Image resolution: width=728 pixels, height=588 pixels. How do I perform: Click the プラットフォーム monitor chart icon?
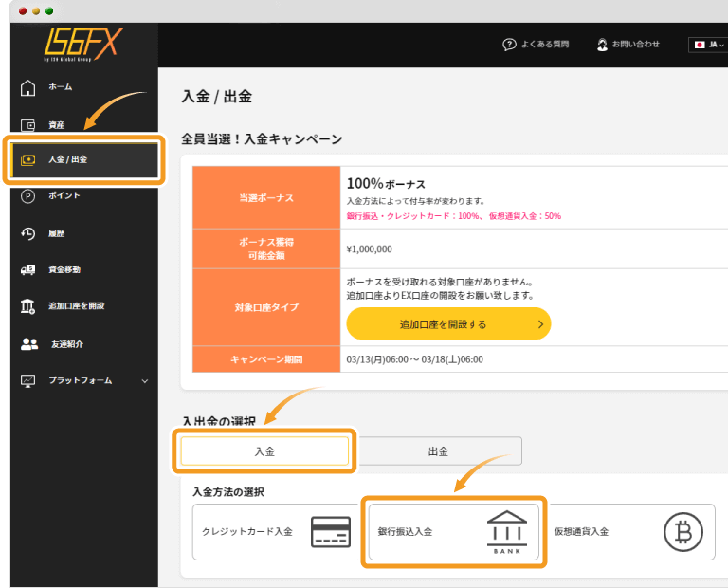click(x=27, y=381)
